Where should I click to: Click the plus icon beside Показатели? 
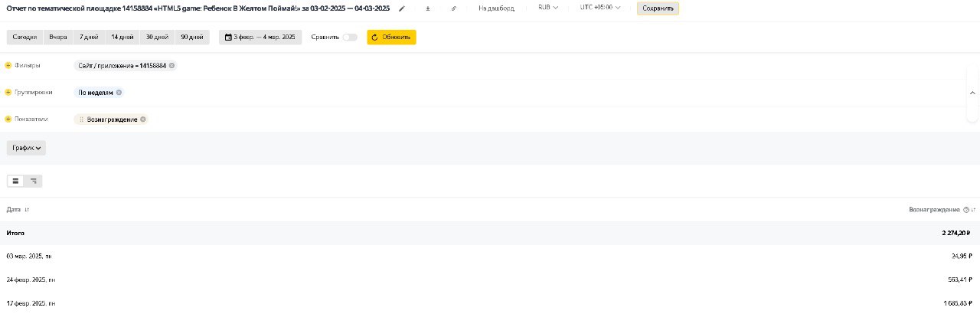pyautogui.click(x=8, y=119)
